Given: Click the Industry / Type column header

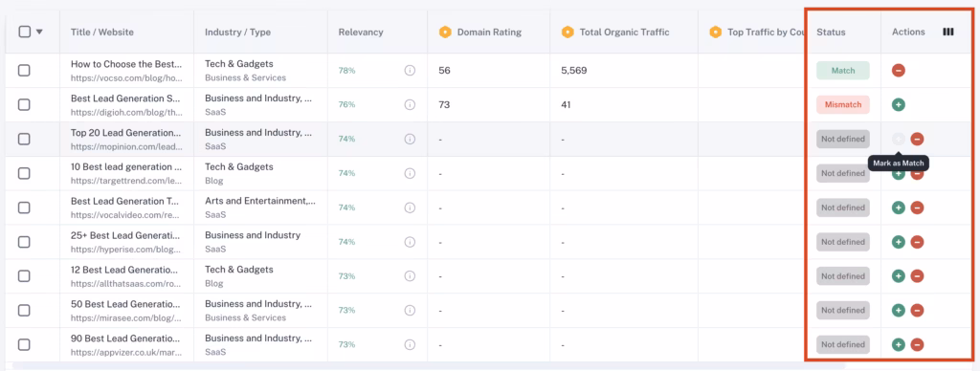Looking at the screenshot, I should click(237, 32).
